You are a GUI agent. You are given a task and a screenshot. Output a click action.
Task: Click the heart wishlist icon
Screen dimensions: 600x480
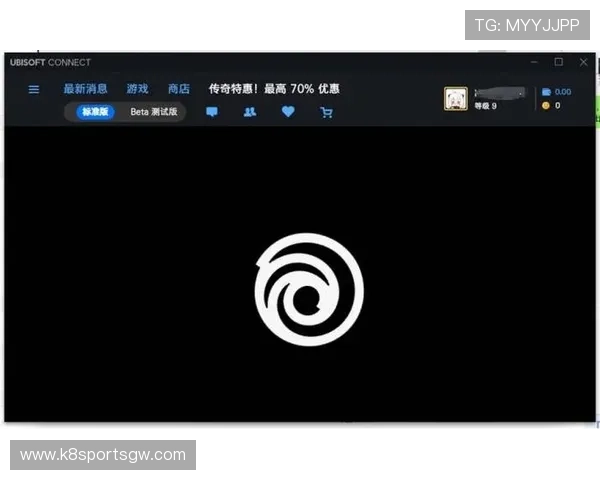click(x=288, y=112)
